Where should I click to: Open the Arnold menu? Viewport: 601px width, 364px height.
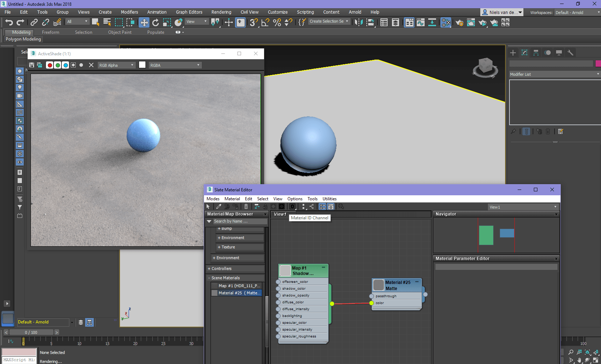355,12
